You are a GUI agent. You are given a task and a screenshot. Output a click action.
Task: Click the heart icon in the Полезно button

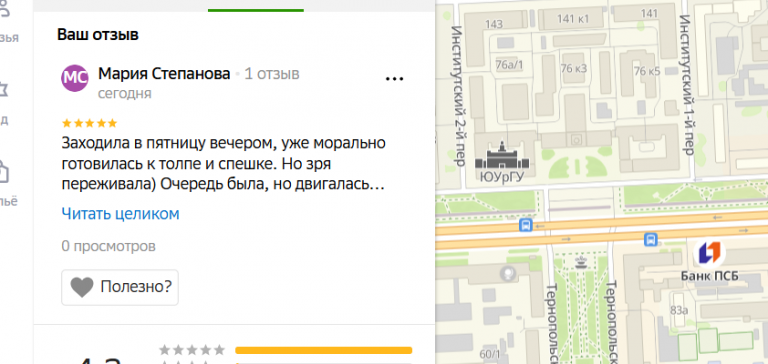(82, 287)
